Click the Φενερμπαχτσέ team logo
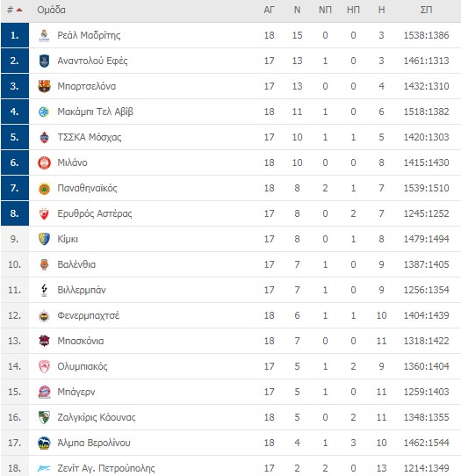 coord(44,315)
